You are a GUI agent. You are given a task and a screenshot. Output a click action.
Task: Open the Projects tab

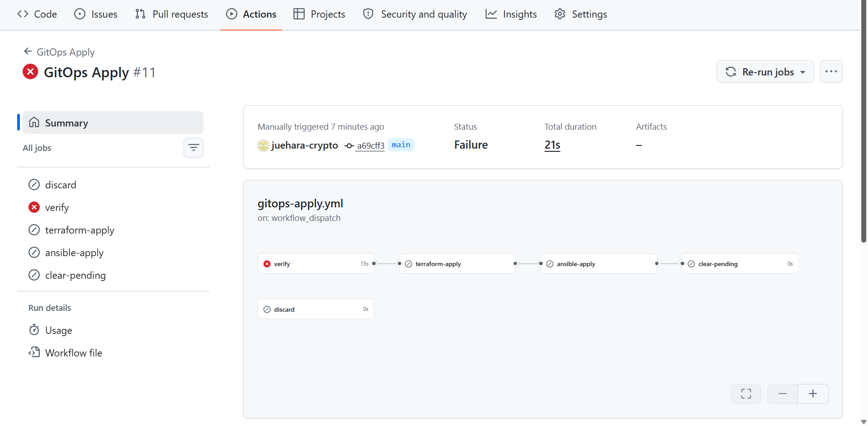319,14
